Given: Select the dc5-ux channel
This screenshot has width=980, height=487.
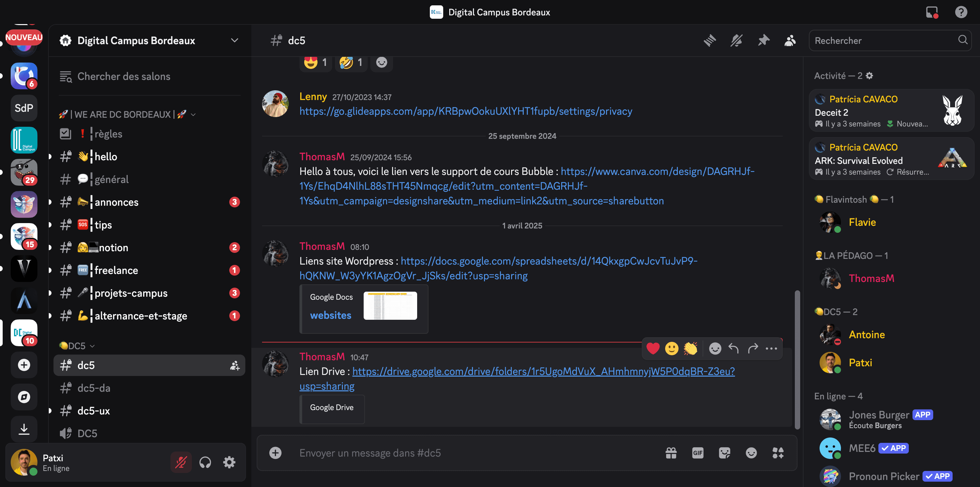Looking at the screenshot, I should (x=149, y=410).
